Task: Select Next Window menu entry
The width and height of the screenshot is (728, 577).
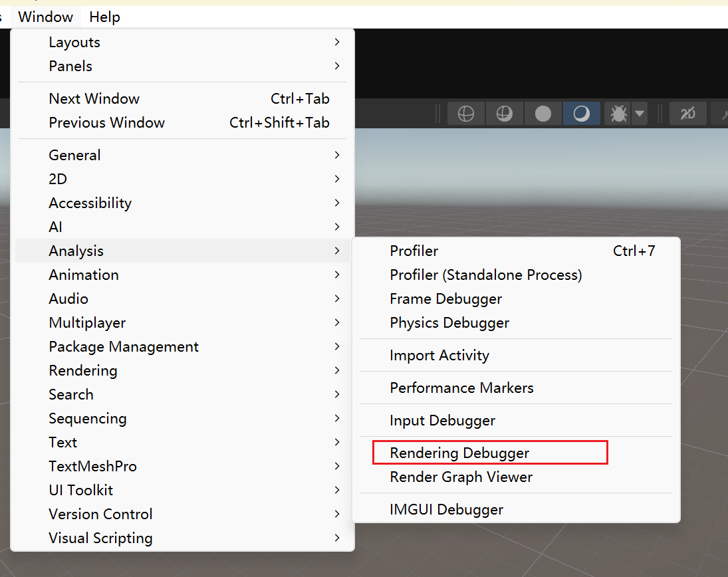Action: pos(94,98)
